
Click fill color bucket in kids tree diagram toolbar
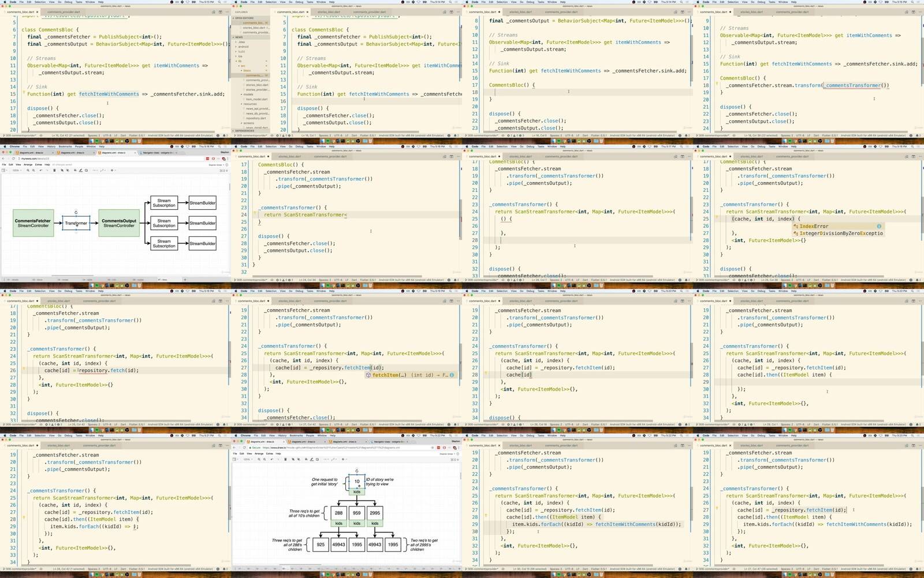click(306, 459)
